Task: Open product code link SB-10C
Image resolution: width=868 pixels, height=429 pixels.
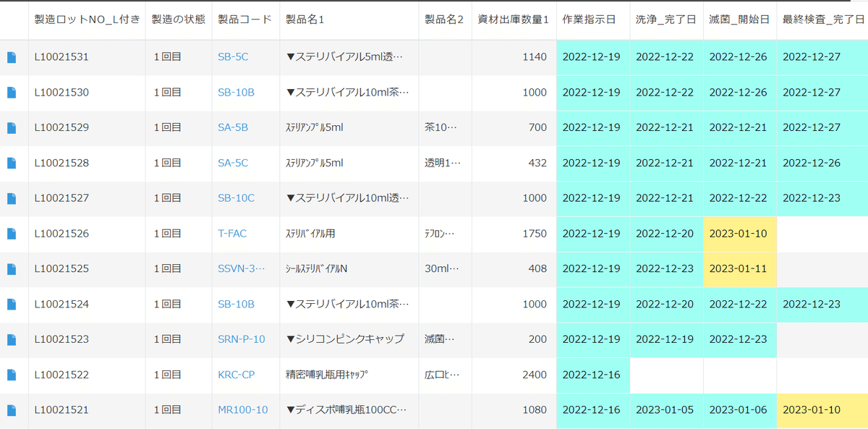Action: pyautogui.click(x=237, y=197)
